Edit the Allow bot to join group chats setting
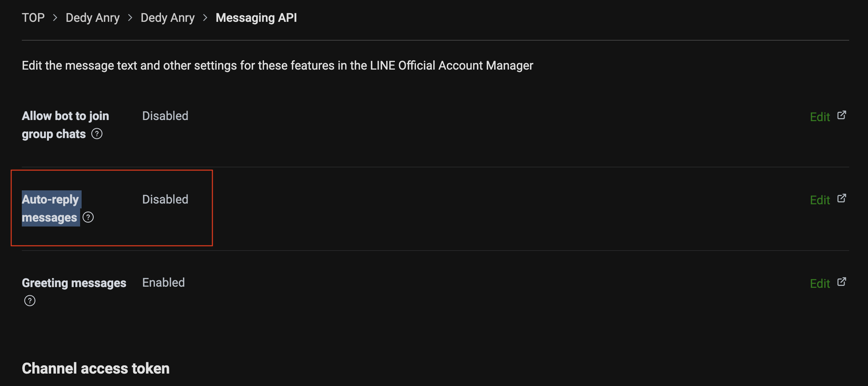 coord(820,117)
